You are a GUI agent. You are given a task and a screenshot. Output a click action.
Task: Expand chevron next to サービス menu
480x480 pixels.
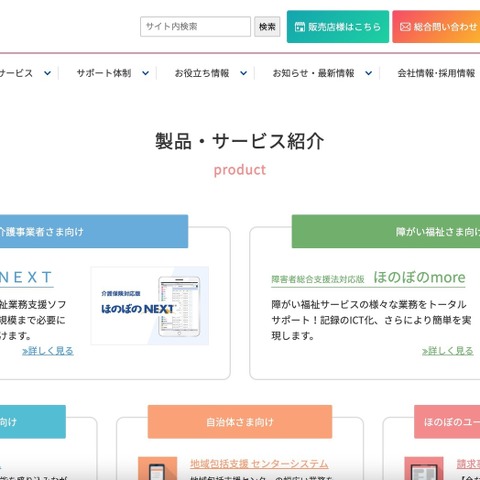tap(48, 73)
